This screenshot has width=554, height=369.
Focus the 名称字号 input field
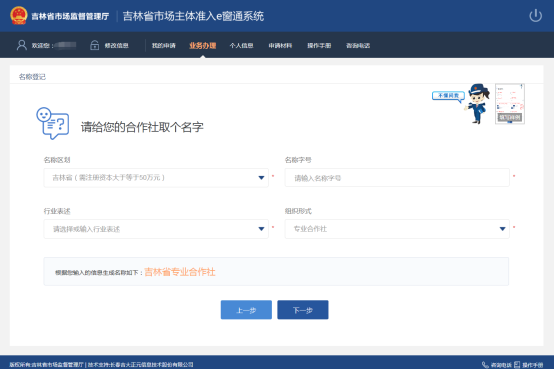397,178
